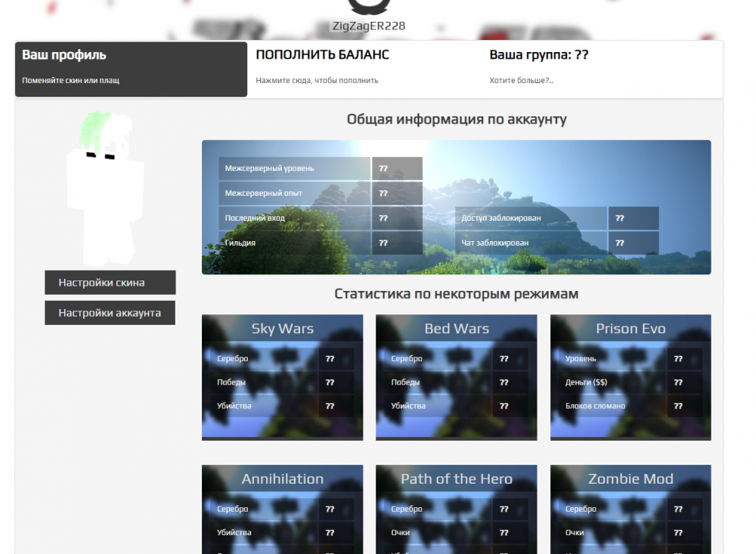Click the Annihilation mode banner
The height and width of the screenshot is (554, 756).
[282, 478]
